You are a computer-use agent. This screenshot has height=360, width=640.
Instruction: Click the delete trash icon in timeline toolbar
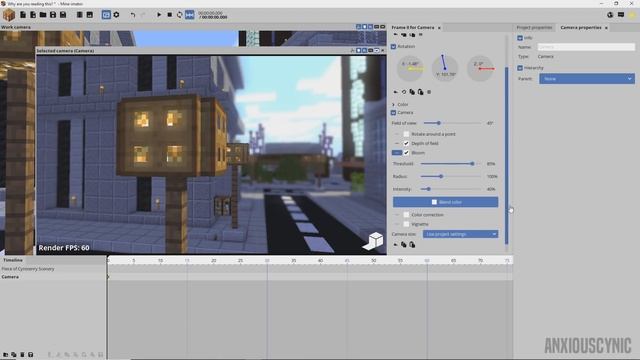pyautogui.click(x=22, y=355)
